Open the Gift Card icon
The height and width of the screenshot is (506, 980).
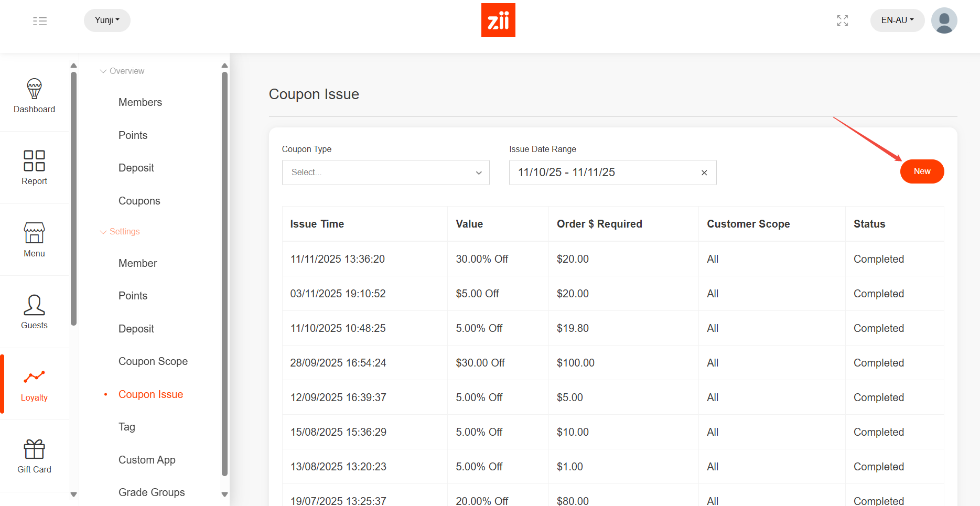coord(34,449)
